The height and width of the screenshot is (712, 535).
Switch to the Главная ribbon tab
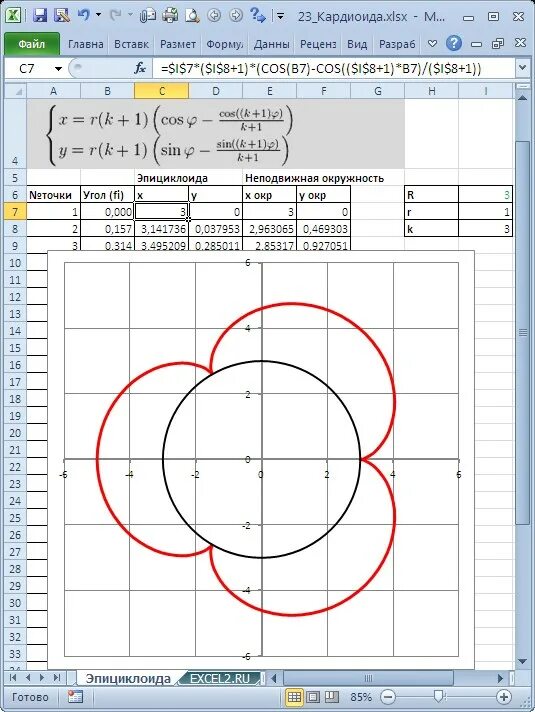click(85, 44)
